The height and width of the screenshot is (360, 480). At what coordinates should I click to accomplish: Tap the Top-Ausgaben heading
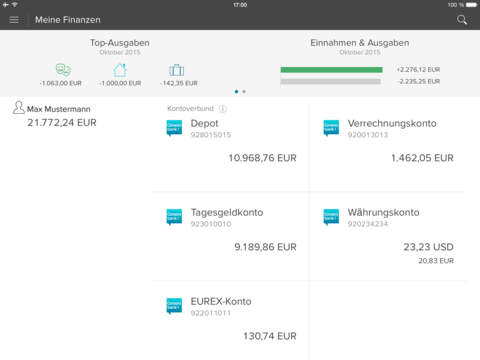click(x=120, y=43)
